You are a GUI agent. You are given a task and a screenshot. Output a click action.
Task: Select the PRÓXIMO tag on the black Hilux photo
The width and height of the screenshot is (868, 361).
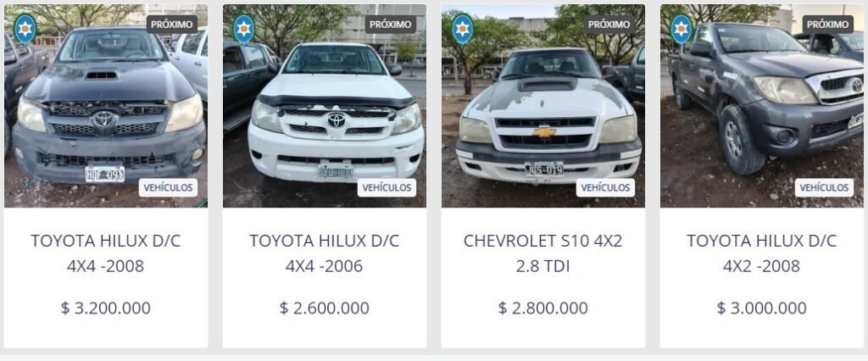tap(171, 25)
